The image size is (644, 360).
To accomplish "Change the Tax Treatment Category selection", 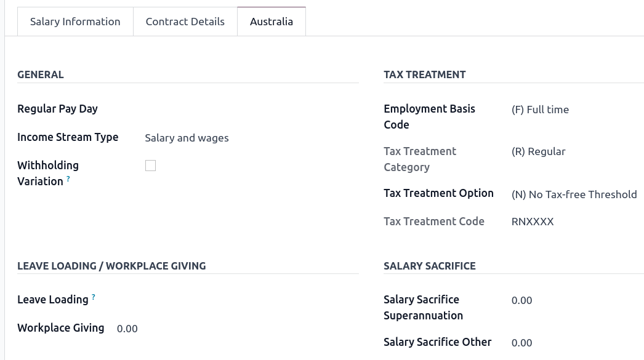I will pos(538,151).
